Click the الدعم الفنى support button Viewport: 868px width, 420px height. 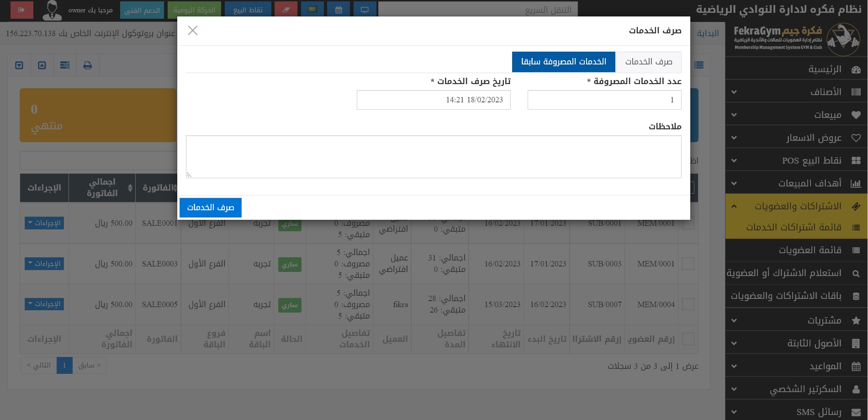click(142, 10)
